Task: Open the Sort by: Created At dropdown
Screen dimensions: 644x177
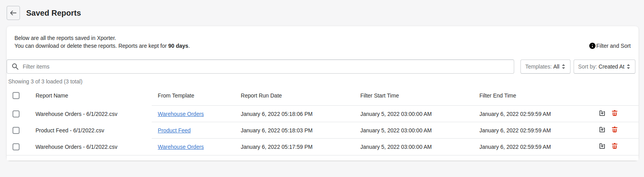Action: coord(604,67)
